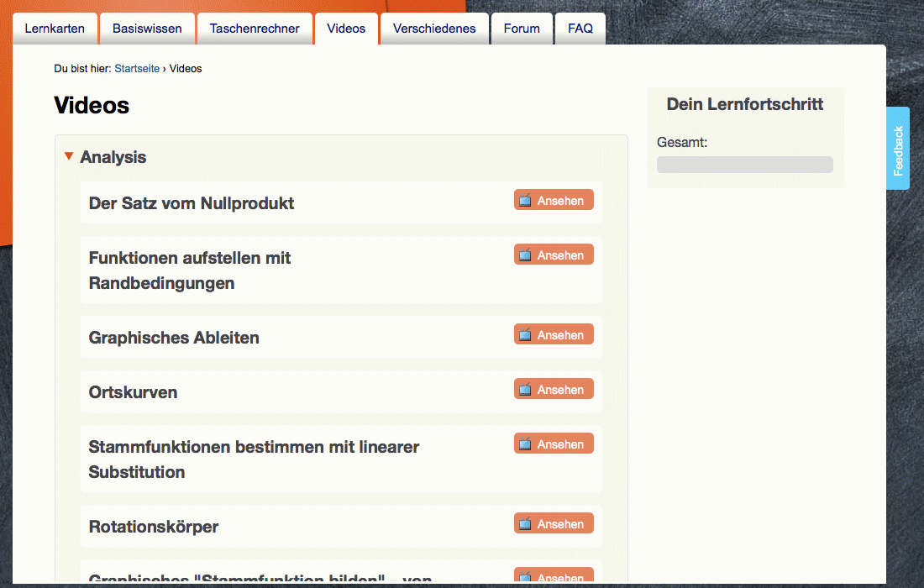924x588 pixels.
Task: Open the Lernkarten tab
Action: point(55,29)
